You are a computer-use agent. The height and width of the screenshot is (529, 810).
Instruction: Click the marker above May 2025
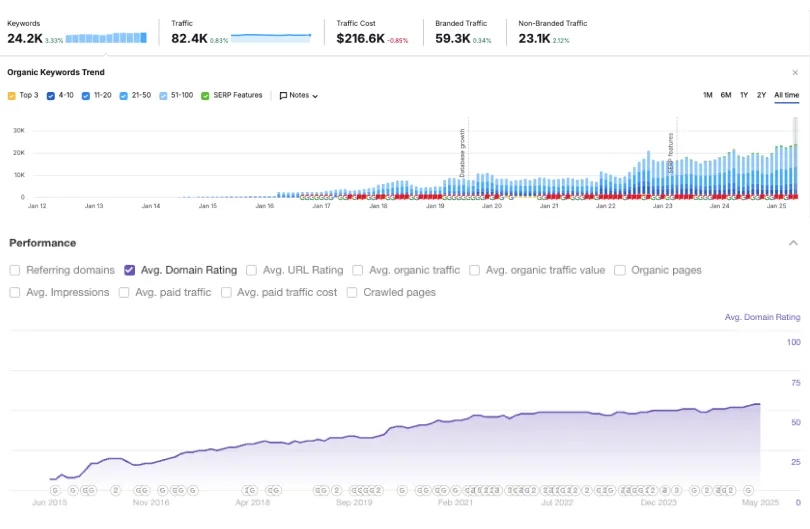(748, 490)
